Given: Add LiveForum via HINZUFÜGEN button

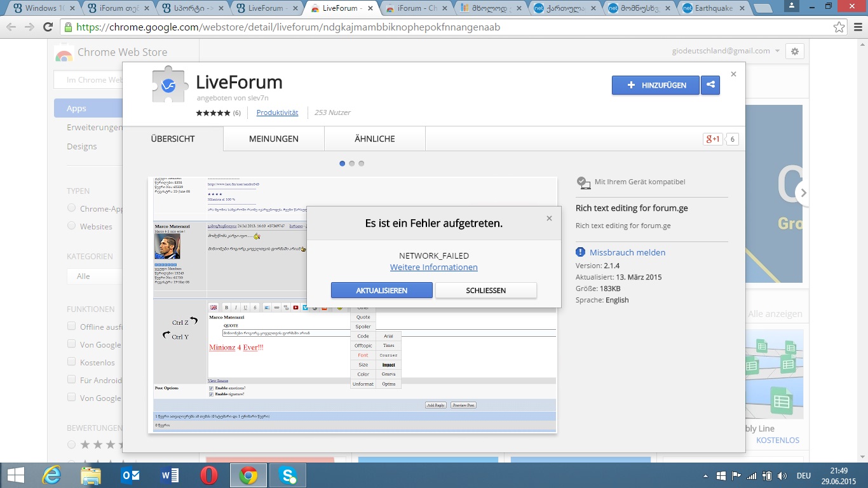Looking at the screenshot, I should [x=656, y=85].
